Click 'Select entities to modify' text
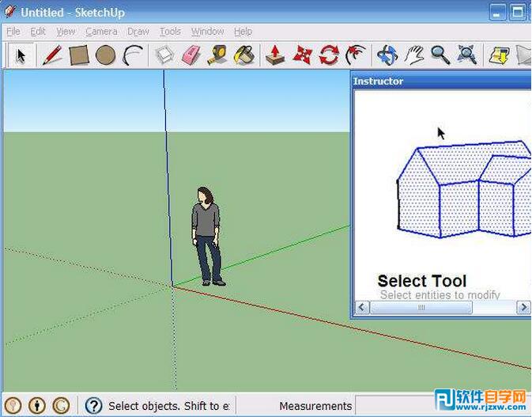Screen dimensions: 532x417 pos(440,295)
